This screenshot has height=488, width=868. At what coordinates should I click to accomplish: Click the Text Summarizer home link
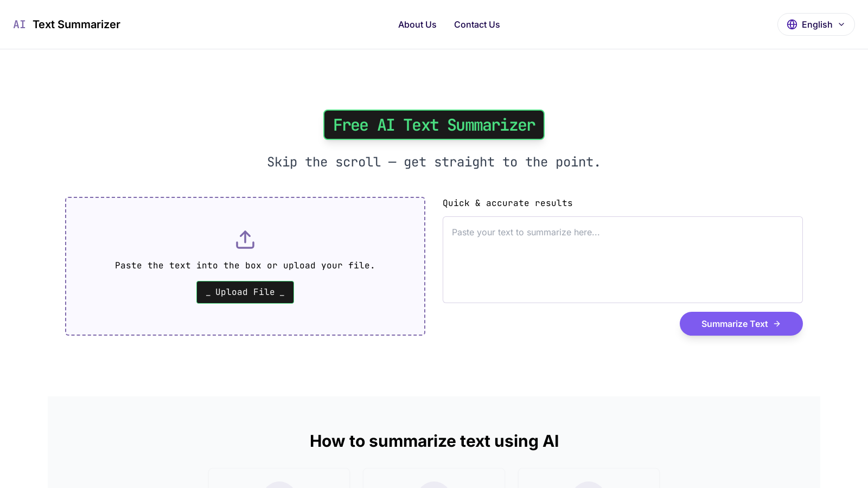[76, 24]
